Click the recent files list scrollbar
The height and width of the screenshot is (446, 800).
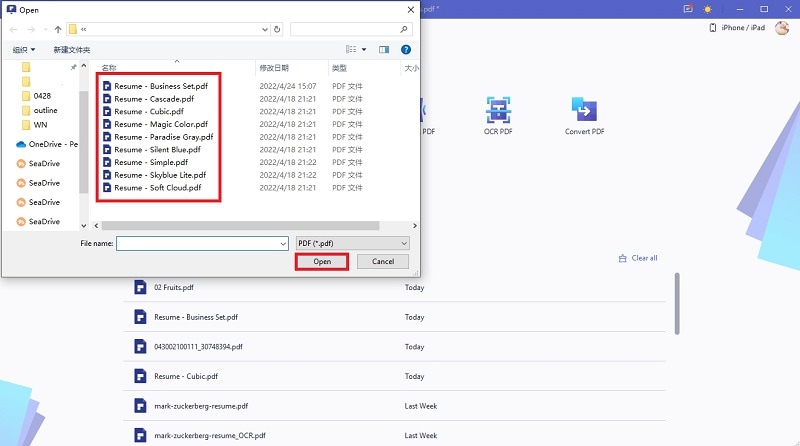click(677, 304)
